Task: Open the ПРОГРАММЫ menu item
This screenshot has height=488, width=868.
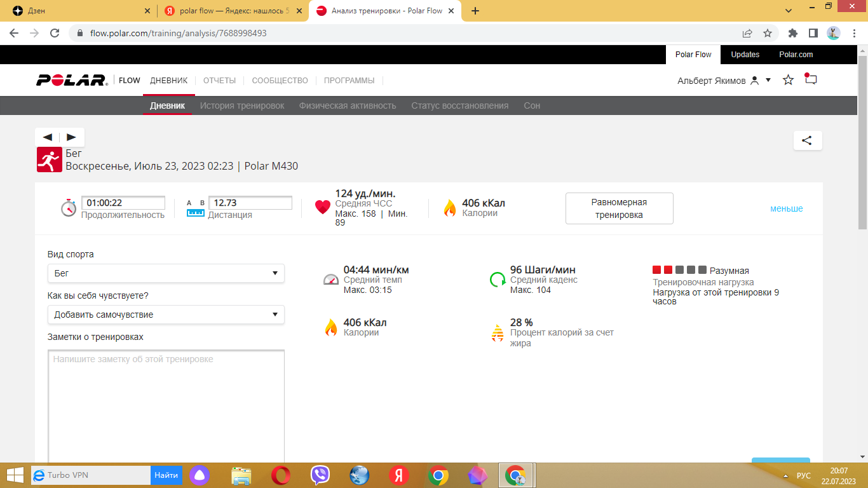Action: pos(349,81)
